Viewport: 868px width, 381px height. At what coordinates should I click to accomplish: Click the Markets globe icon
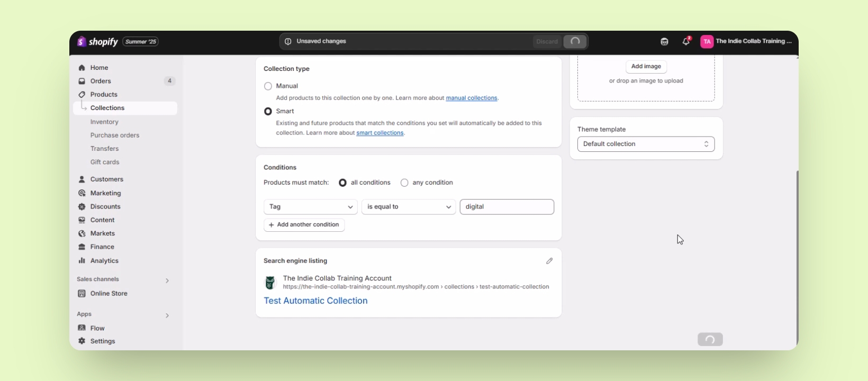(82, 233)
